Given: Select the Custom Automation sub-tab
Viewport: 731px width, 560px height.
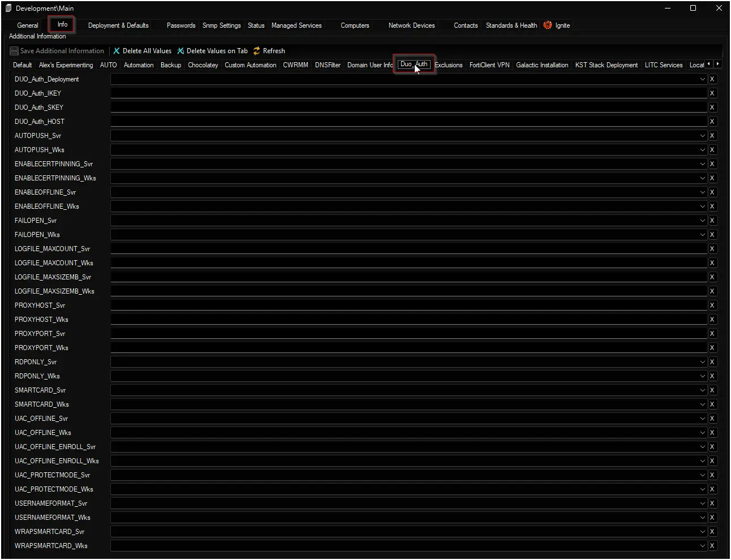Looking at the screenshot, I should (x=251, y=65).
